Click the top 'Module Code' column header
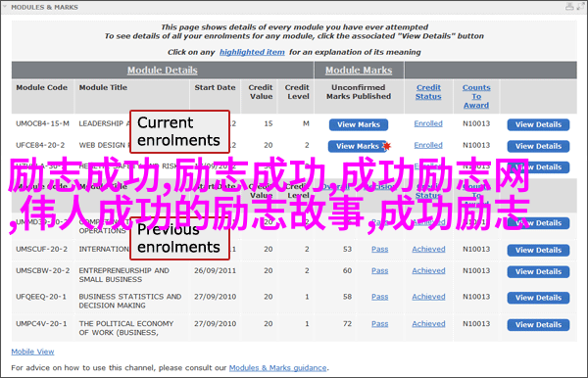This screenshot has width=588, height=378. click(41, 87)
